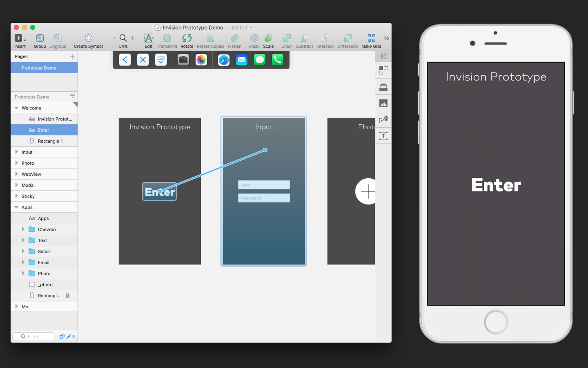Toggle the pages list collapse button
This screenshot has width=588, height=368.
pyautogui.click(x=72, y=97)
